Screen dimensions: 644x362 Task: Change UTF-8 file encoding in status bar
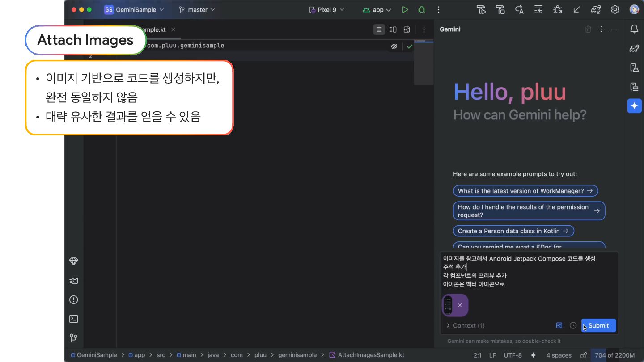(x=513, y=355)
